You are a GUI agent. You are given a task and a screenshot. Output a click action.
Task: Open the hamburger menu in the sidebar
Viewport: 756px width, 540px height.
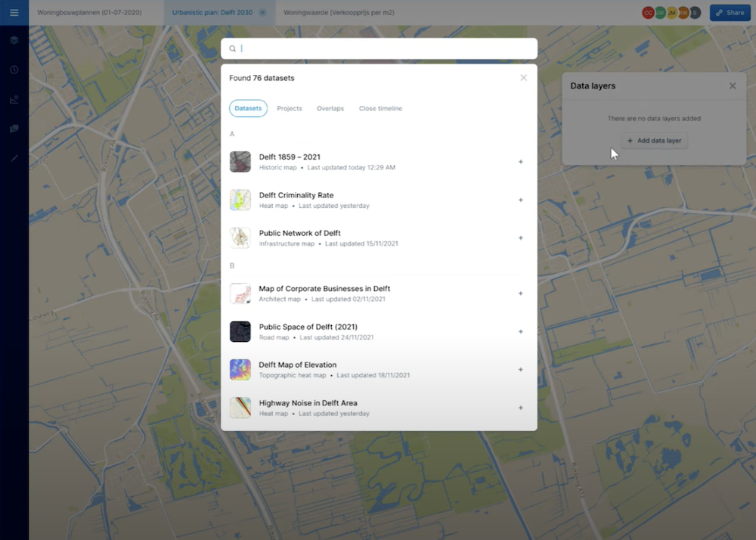point(14,12)
